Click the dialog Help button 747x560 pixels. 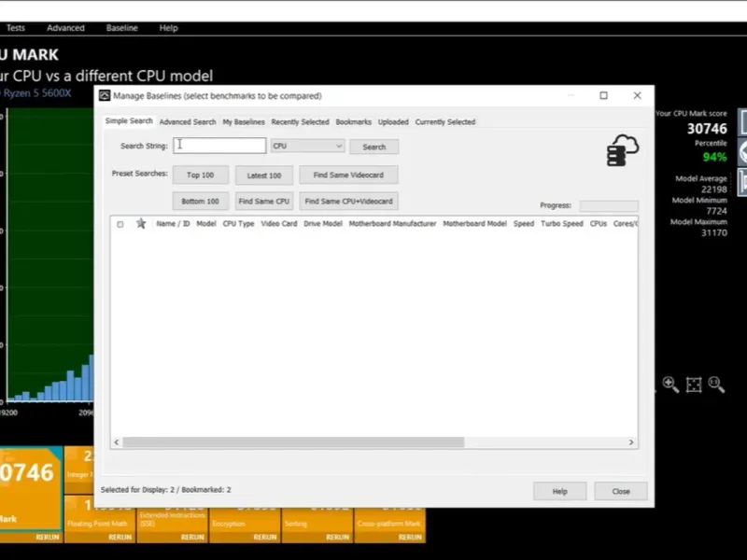[x=559, y=491]
